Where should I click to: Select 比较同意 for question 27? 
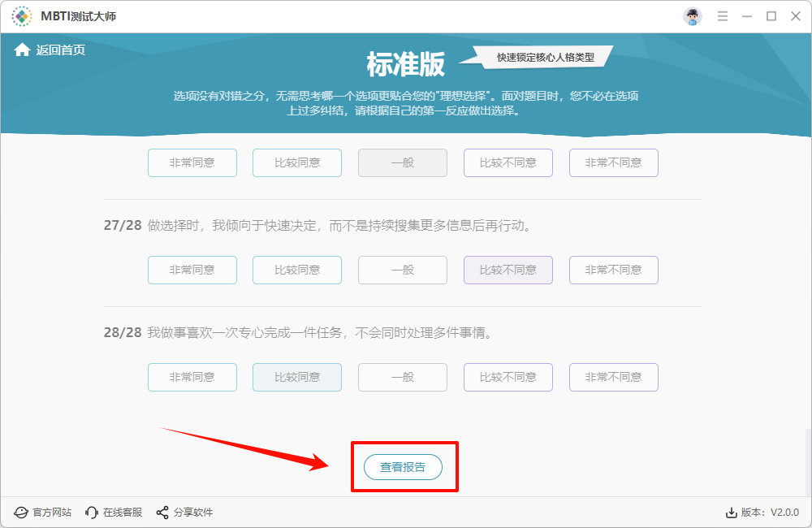pyautogui.click(x=296, y=270)
